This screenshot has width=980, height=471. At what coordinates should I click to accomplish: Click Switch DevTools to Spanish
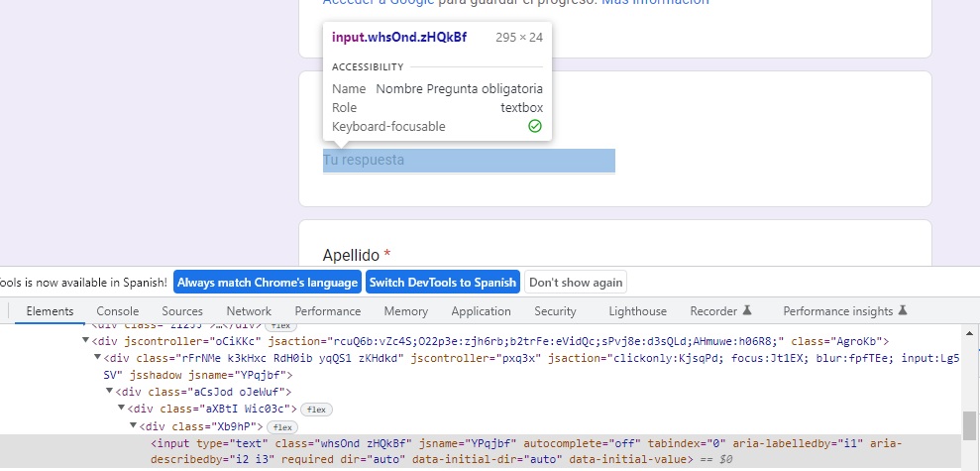pos(443,283)
